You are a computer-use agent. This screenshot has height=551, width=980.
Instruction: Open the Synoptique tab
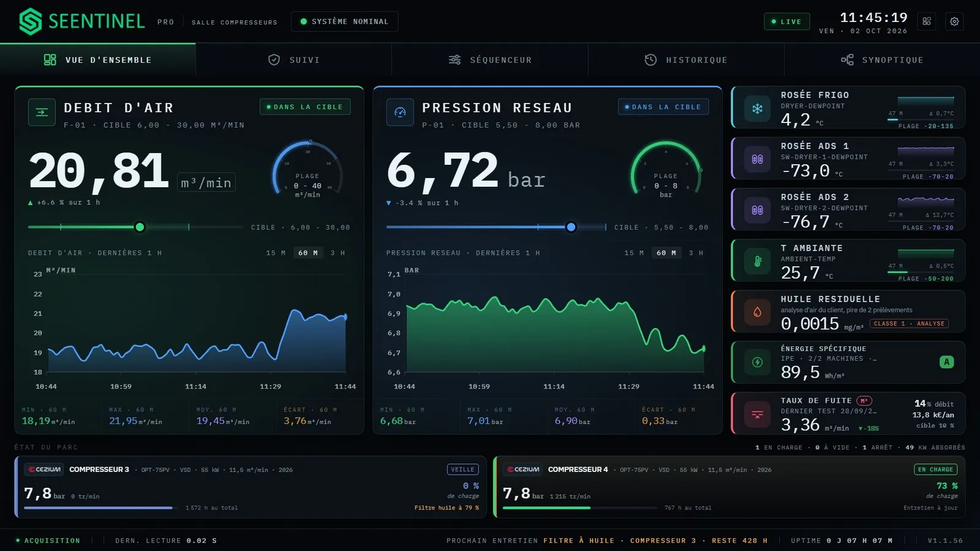882,60
